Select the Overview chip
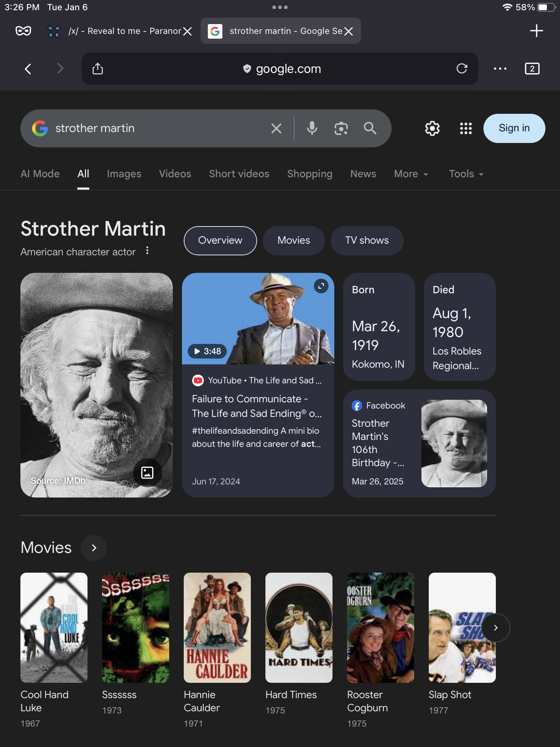This screenshot has width=560, height=747. 220,241
